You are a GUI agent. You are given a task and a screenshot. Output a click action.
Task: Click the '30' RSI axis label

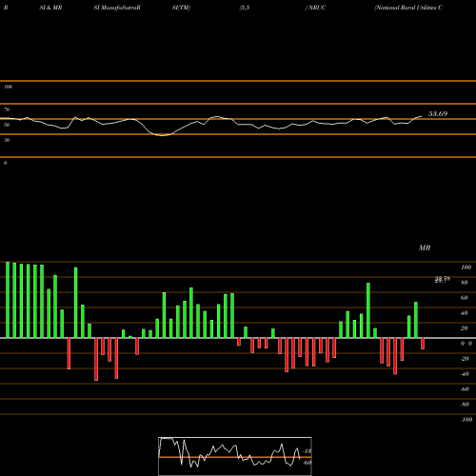(x=7, y=140)
